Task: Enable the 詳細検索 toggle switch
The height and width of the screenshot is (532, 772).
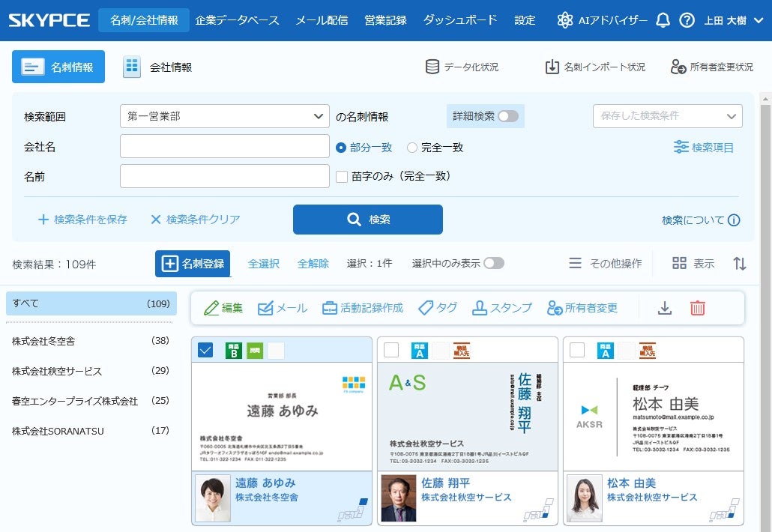Action: coord(508,116)
